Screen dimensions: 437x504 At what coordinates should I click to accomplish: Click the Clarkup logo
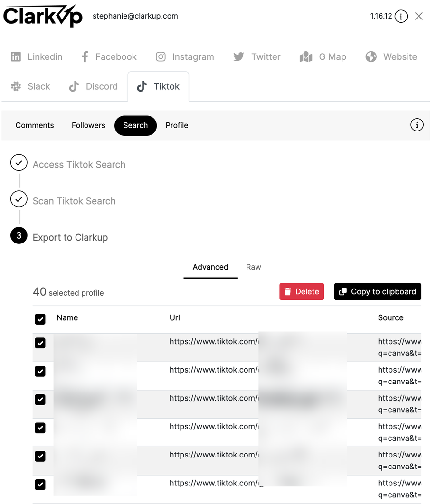(x=43, y=16)
